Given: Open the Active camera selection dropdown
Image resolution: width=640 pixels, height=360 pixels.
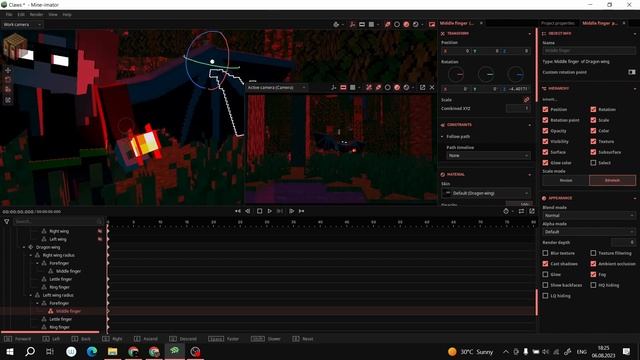Looking at the screenshot, I should (x=276, y=87).
